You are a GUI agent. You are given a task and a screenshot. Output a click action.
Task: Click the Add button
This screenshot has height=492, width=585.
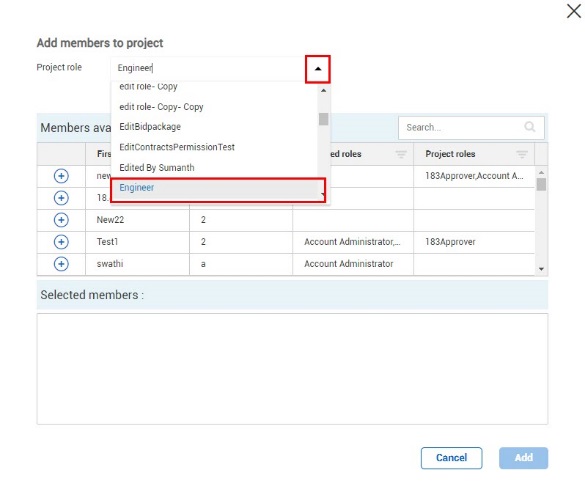523,458
